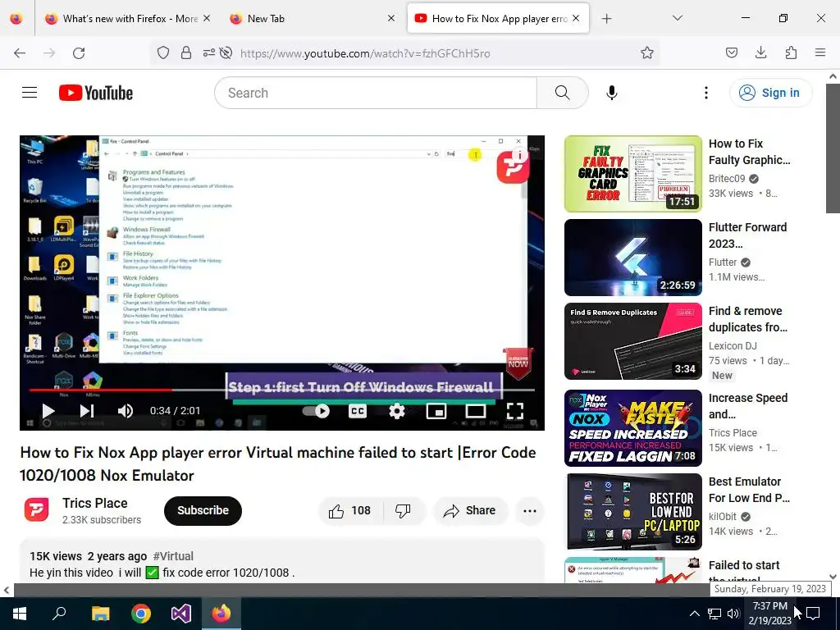Image resolution: width=840 pixels, height=630 pixels.
Task: Open Windows Start menu
Action: (20, 614)
